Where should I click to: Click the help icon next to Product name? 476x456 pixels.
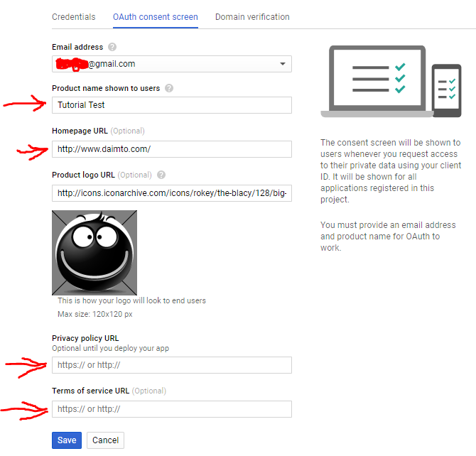(x=169, y=88)
